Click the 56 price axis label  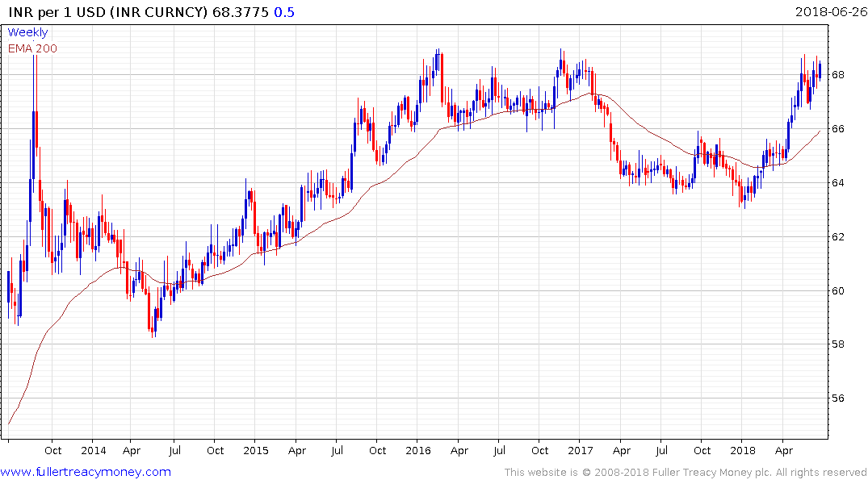pyautogui.click(x=837, y=398)
